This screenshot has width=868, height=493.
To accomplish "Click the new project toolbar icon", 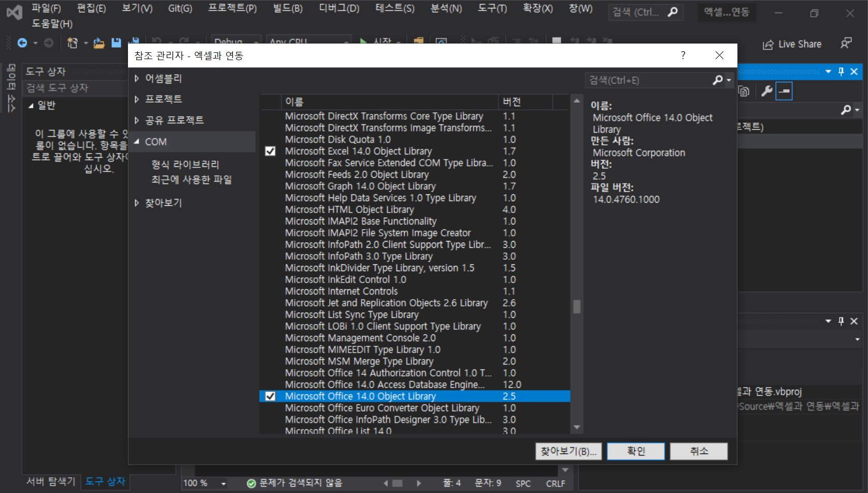I will click(73, 43).
